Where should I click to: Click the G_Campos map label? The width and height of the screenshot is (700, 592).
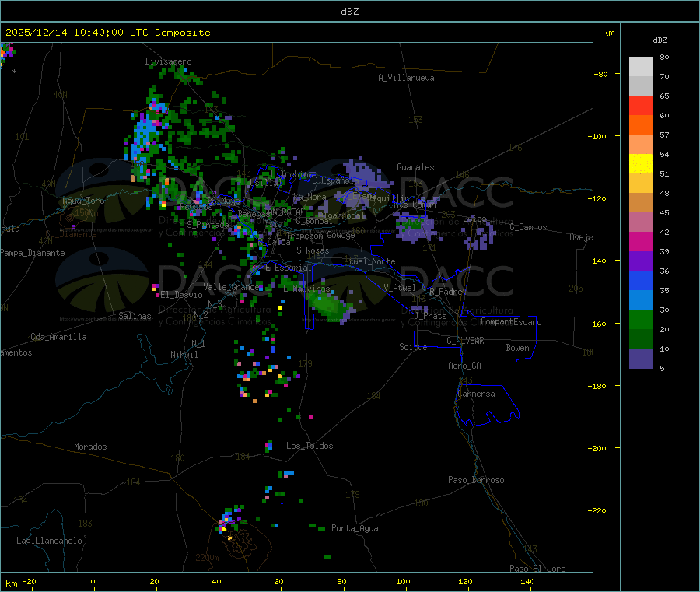[x=528, y=227]
